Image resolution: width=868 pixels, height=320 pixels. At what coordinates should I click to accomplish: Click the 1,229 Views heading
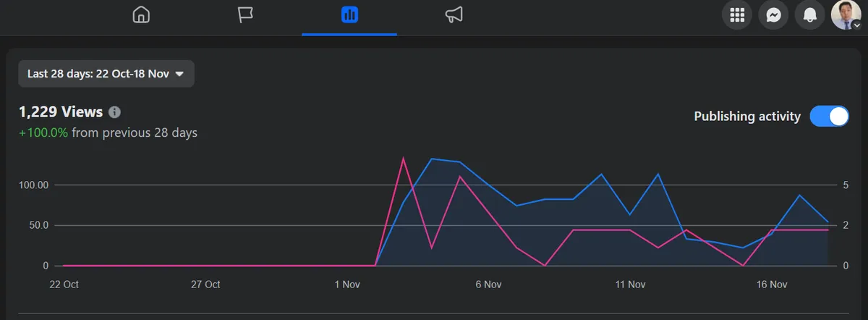61,112
